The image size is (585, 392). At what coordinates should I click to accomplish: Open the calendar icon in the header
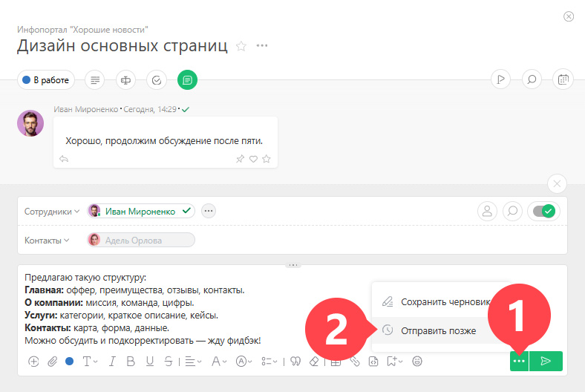[x=563, y=79]
